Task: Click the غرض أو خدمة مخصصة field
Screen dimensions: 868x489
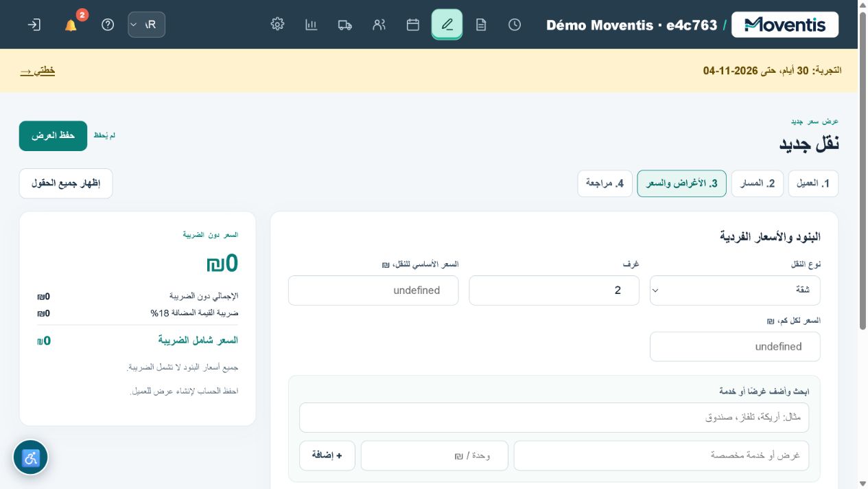Action: [x=661, y=456]
